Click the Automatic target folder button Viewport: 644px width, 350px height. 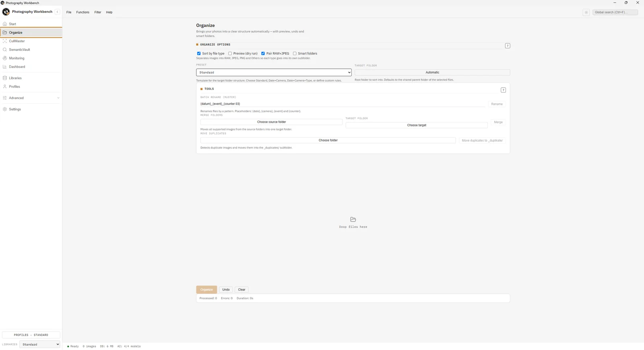tap(432, 72)
